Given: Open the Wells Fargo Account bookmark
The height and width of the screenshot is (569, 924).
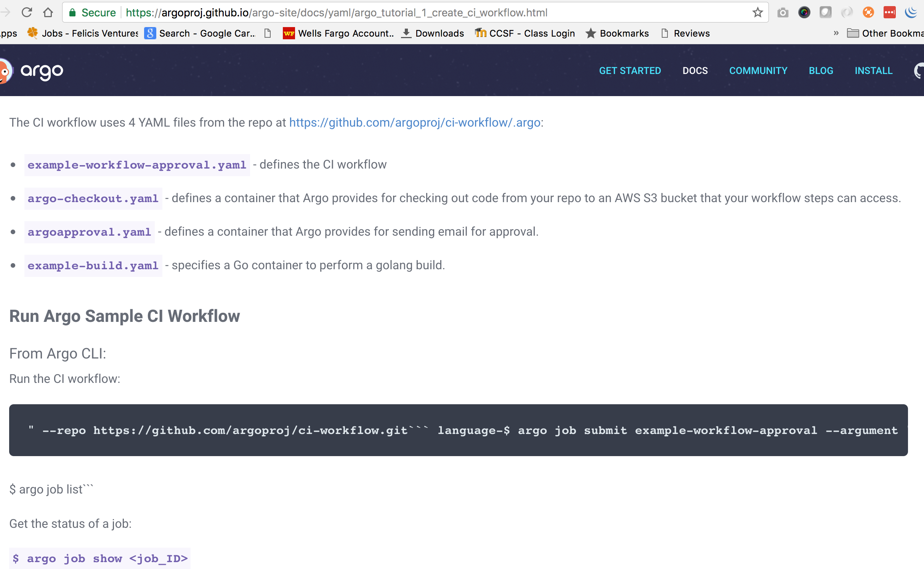Looking at the screenshot, I should coord(338,33).
